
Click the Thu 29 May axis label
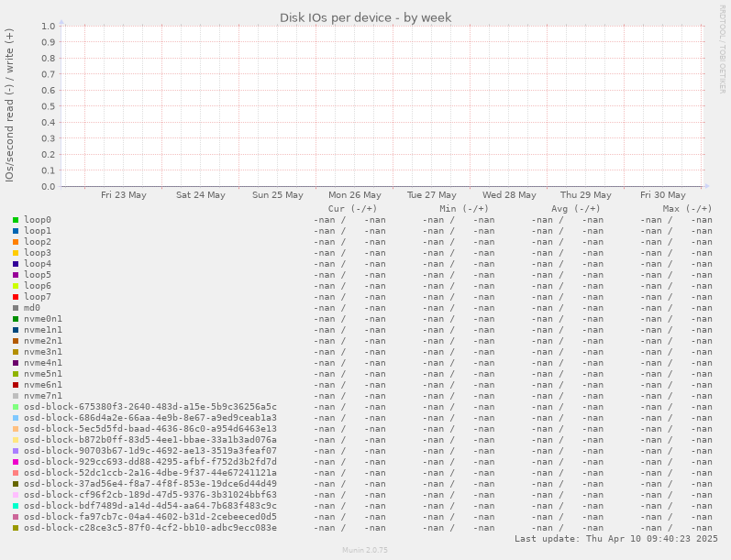click(x=586, y=194)
